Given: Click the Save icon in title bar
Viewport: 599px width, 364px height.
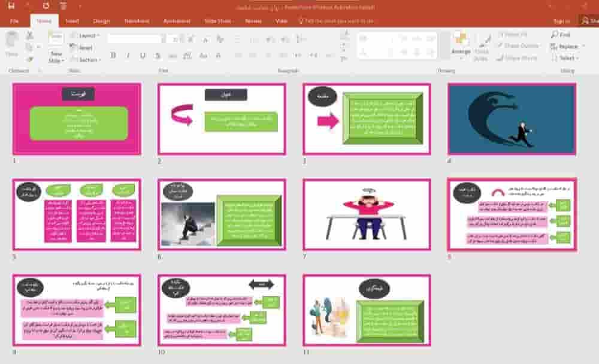Looking at the screenshot, I should click(x=11, y=5).
